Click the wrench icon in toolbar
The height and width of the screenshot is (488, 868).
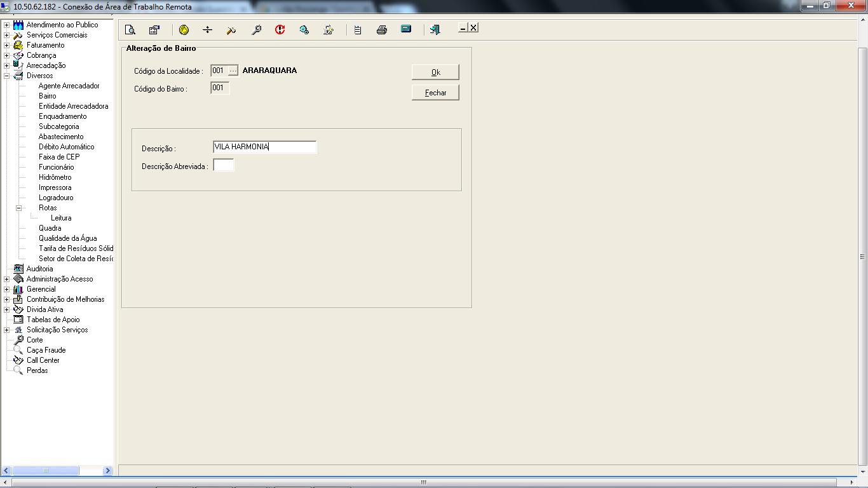click(x=256, y=30)
